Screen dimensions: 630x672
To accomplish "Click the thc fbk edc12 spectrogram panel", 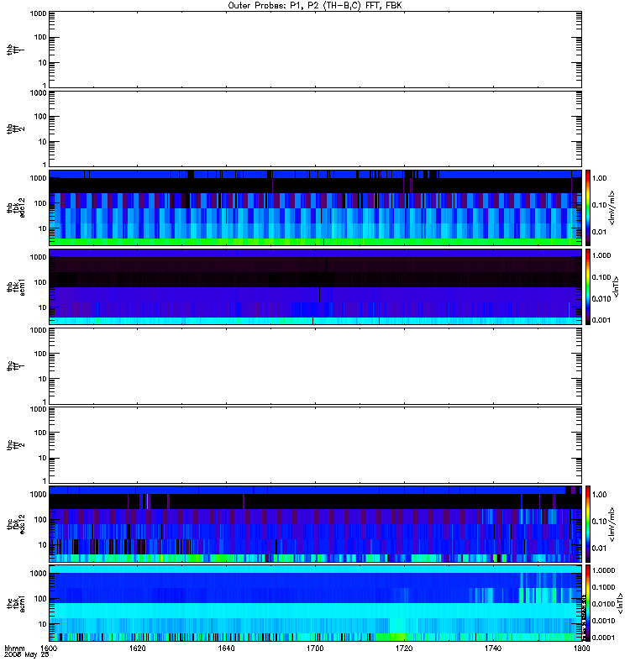I will tap(315, 524).
